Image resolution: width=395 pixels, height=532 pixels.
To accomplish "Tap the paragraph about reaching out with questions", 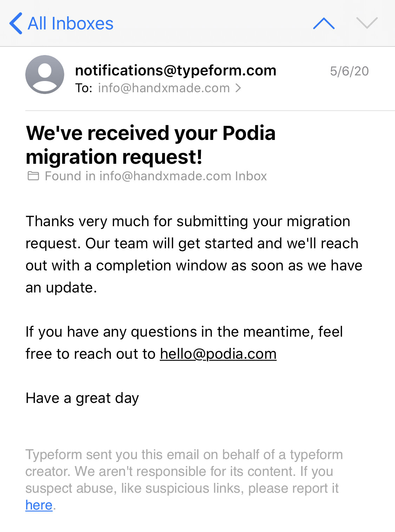I will 184,343.
